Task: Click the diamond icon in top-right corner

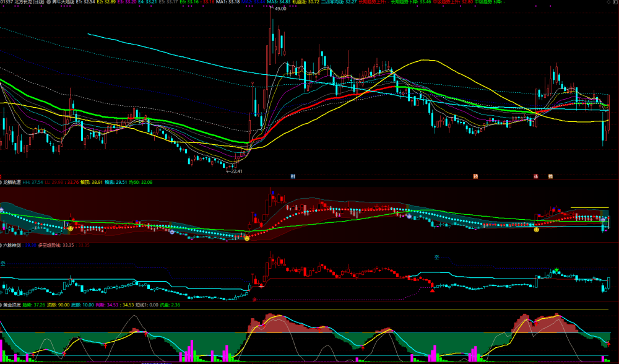Action: click(609, 2)
